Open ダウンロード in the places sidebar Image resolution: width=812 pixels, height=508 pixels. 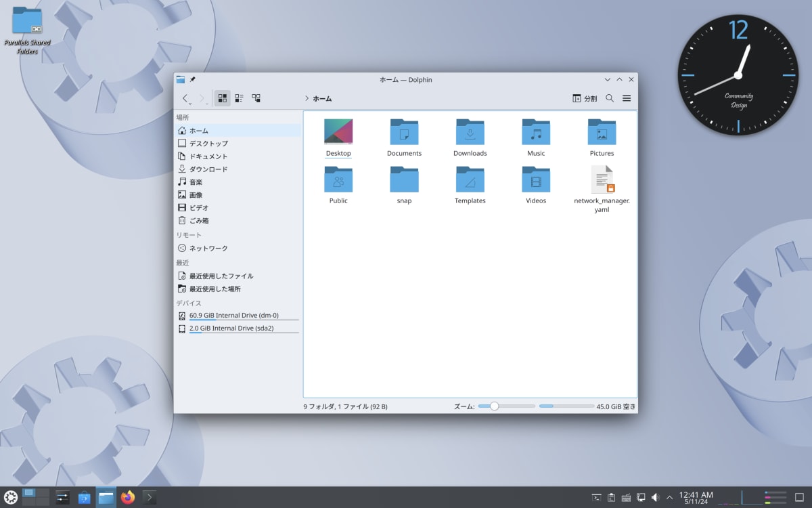tap(238, 169)
